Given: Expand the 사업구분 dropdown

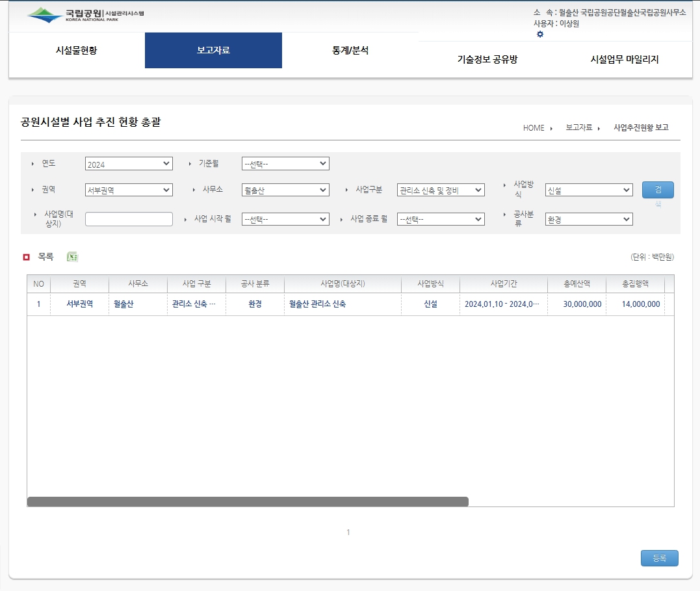Looking at the screenshot, I should (441, 190).
